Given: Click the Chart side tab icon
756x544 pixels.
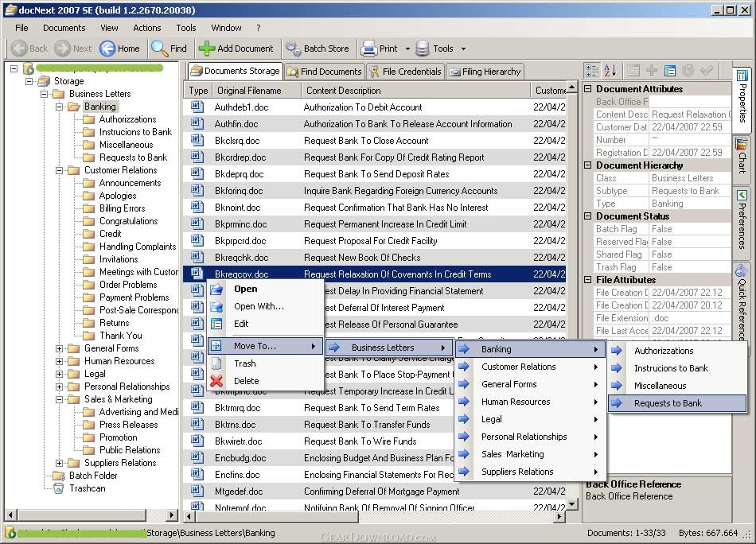Looking at the screenshot, I should [741, 144].
